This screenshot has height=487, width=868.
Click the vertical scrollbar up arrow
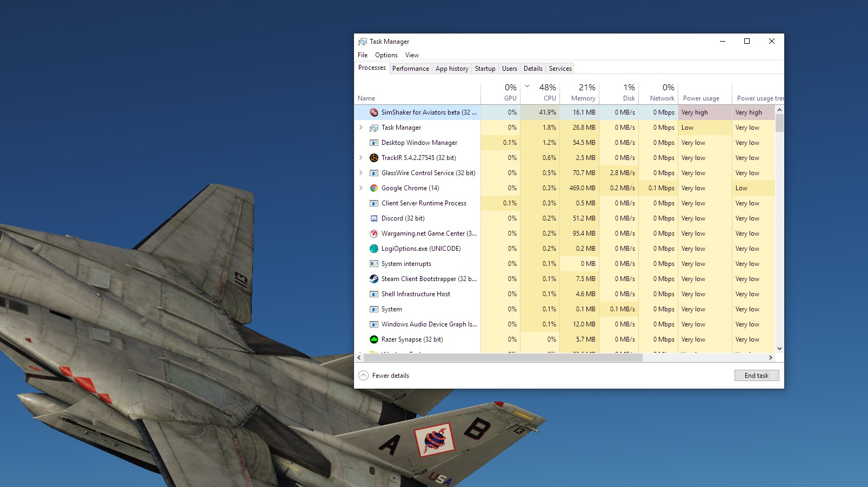coord(779,110)
